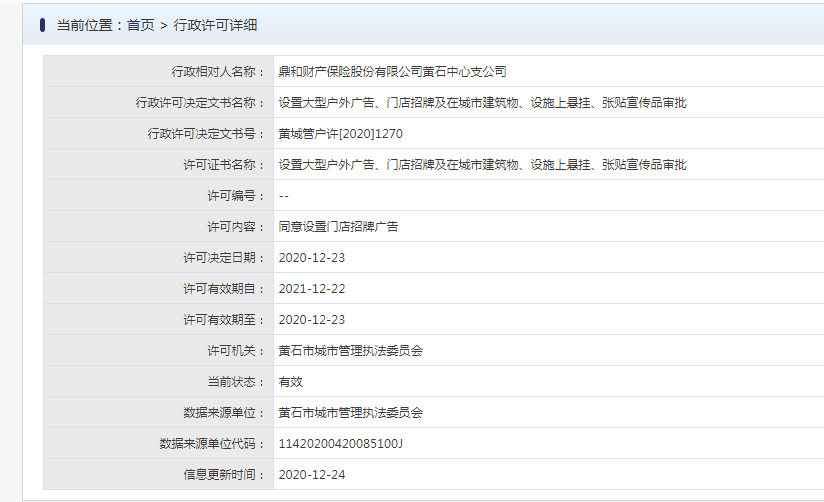
Task: Click the 许可机关 label
Action: pos(236,351)
